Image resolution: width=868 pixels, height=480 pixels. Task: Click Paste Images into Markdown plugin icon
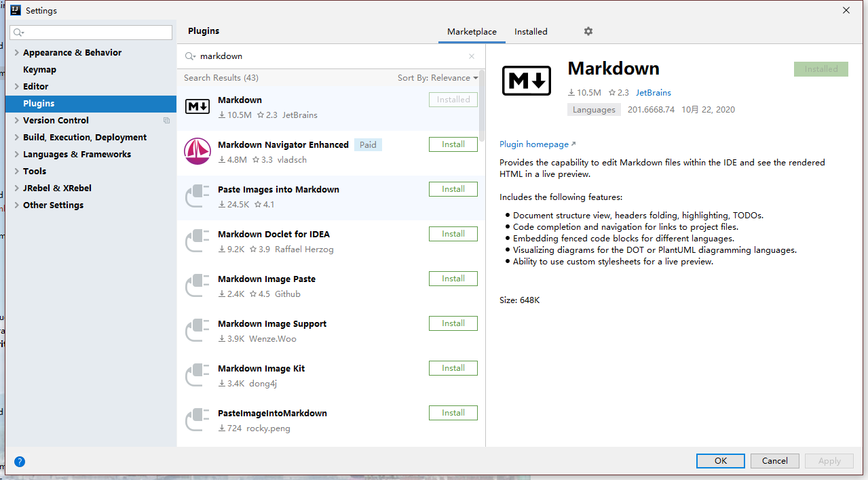tap(197, 196)
